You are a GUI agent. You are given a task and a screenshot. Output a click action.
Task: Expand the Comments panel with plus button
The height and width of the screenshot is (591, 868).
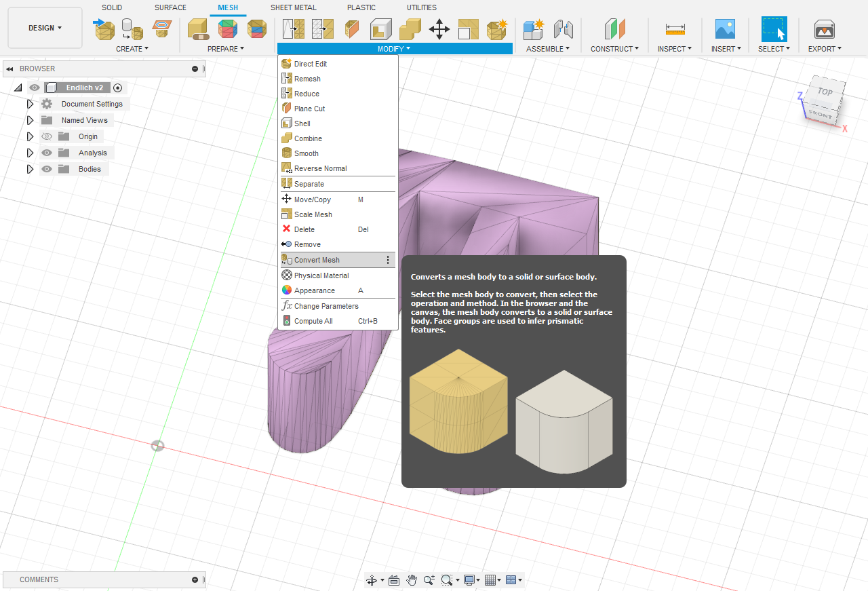point(195,579)
